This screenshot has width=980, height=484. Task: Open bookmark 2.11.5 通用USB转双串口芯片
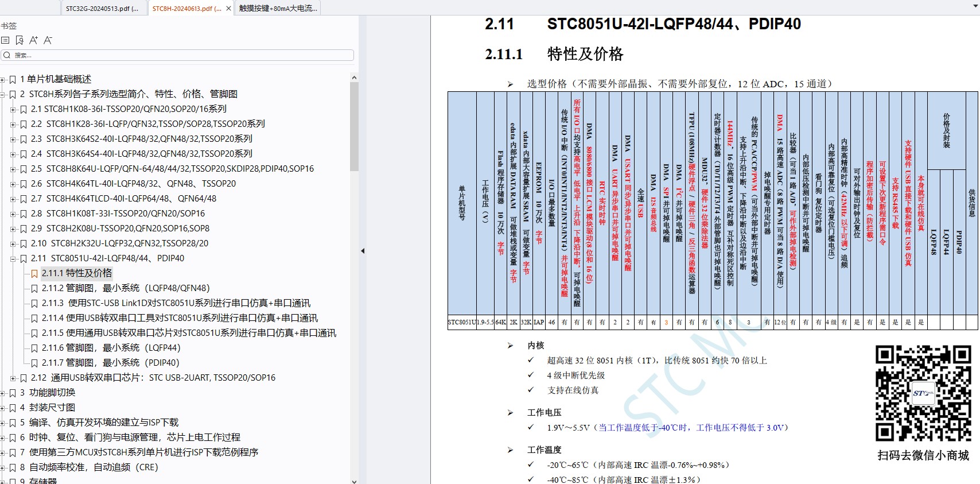tap(189, 333)
